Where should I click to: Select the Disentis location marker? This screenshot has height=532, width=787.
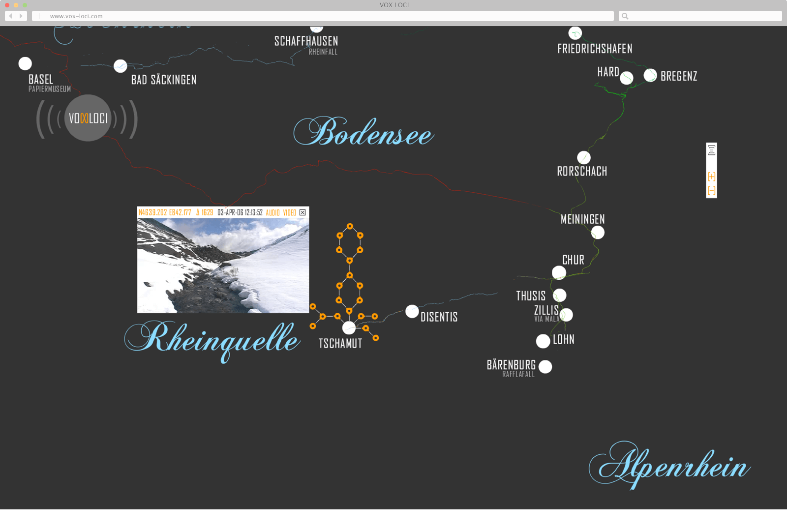point(412,311)
